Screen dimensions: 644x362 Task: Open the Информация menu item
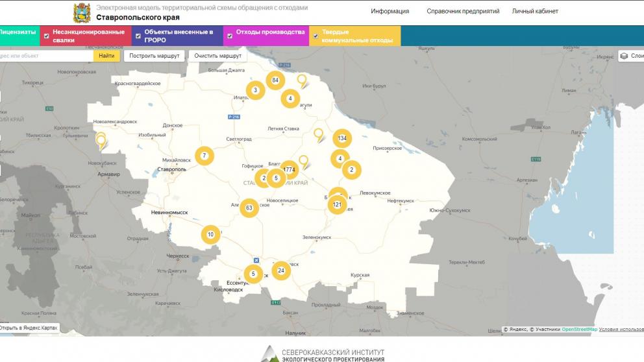coord(390,11)
